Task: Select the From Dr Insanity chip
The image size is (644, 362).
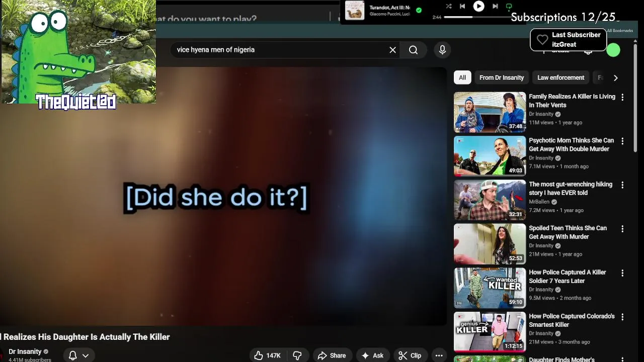Action: 502,77
